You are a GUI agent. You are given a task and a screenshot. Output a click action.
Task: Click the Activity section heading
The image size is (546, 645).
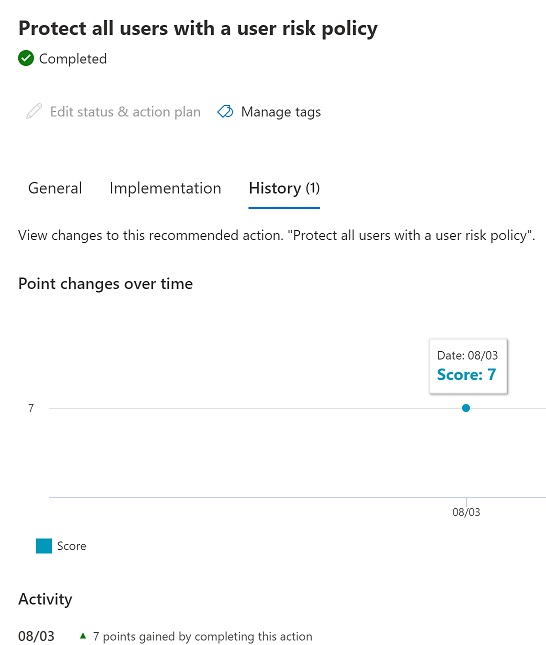click(45, 599)
